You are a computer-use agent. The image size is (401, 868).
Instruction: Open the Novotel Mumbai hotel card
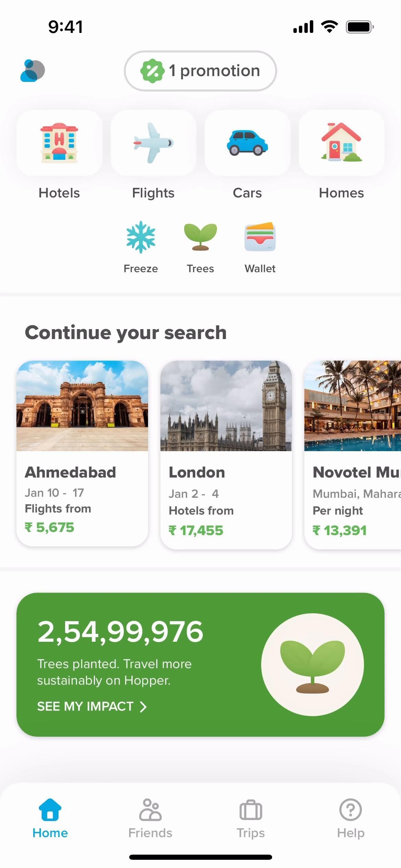pyautogui.click(x=353, y=455)
